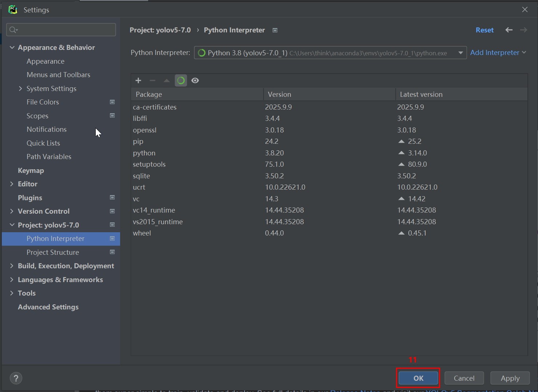Click project icon next to Version Control
This screenshot has height=392, width=538.
coord(112,211)
